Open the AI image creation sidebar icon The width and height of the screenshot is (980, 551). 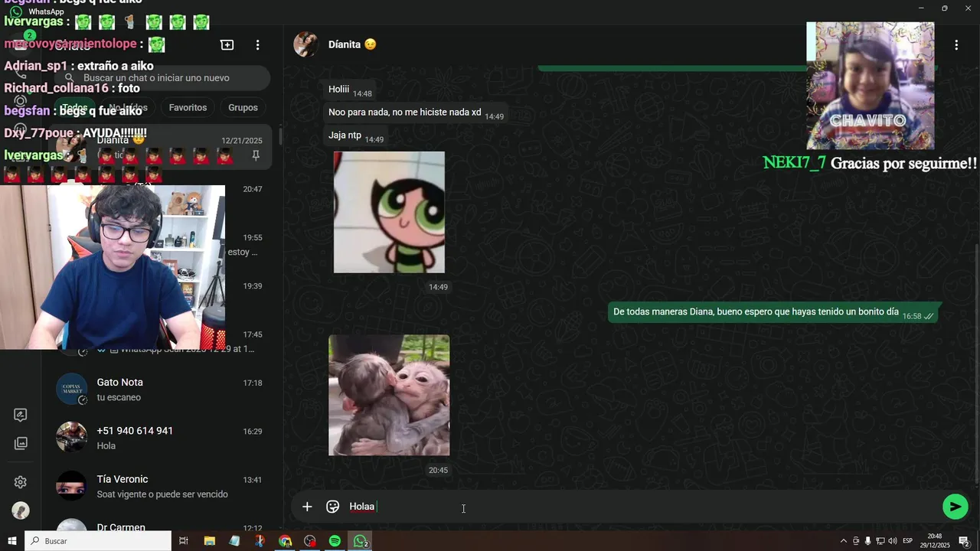coord(21,415)
